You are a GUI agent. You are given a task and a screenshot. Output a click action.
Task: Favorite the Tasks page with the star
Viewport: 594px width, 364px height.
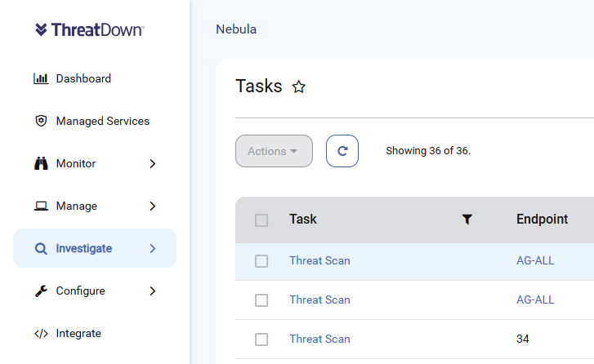[x=299, y=87]
